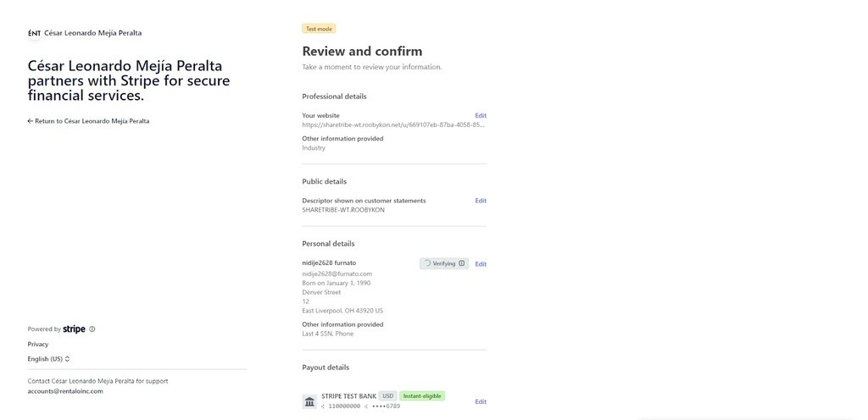
Task: Click the USD currency badge
Action: tap(388, 396)
